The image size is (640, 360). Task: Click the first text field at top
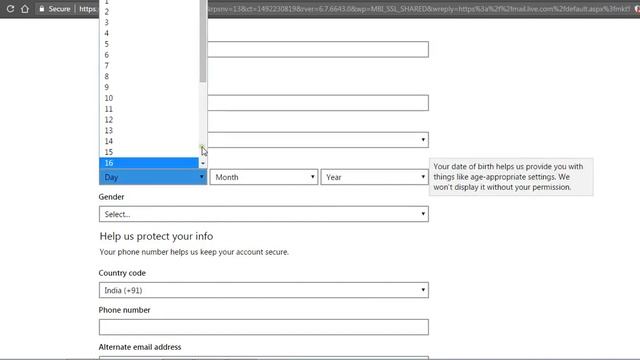pos(318,49)
